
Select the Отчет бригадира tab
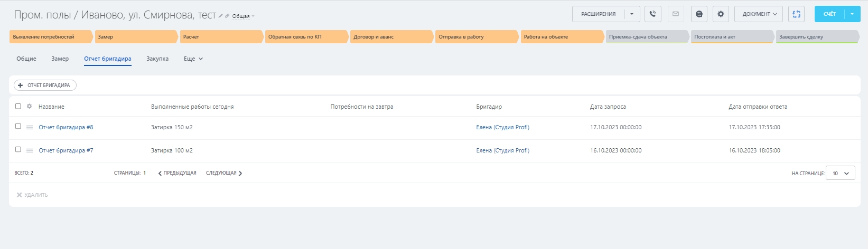(x=108, y=59)
